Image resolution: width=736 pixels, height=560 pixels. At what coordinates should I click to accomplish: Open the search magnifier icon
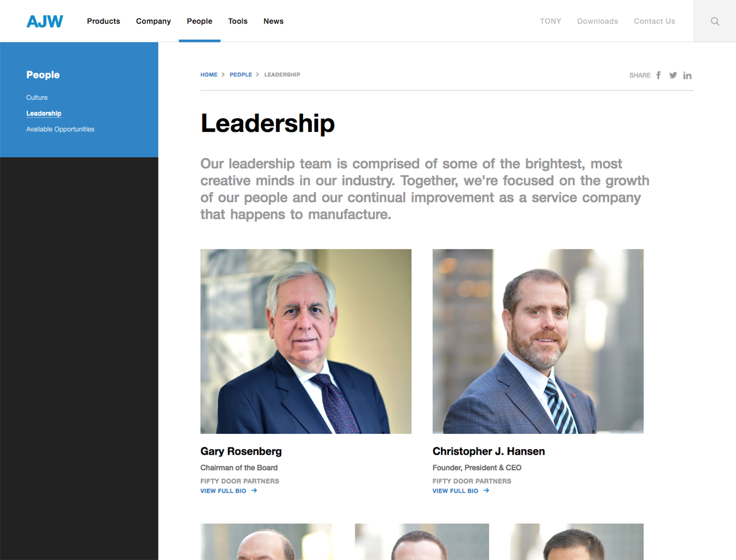[x=715, y=21]
